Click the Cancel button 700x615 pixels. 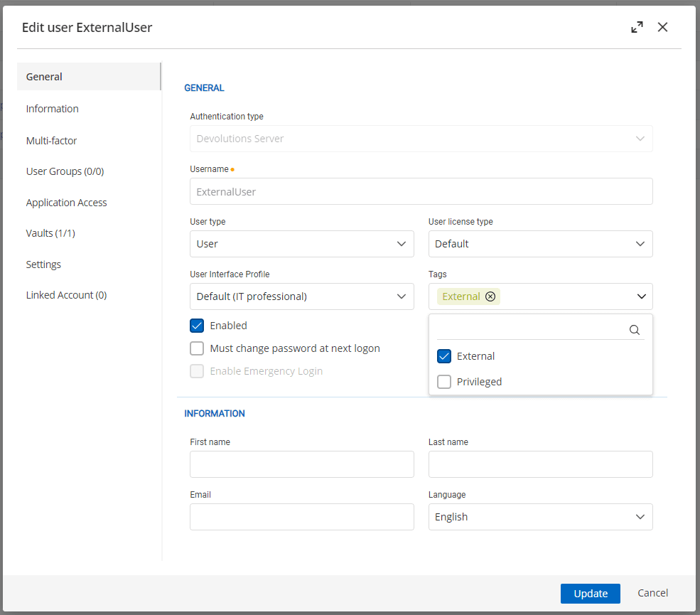pos(652,593)
